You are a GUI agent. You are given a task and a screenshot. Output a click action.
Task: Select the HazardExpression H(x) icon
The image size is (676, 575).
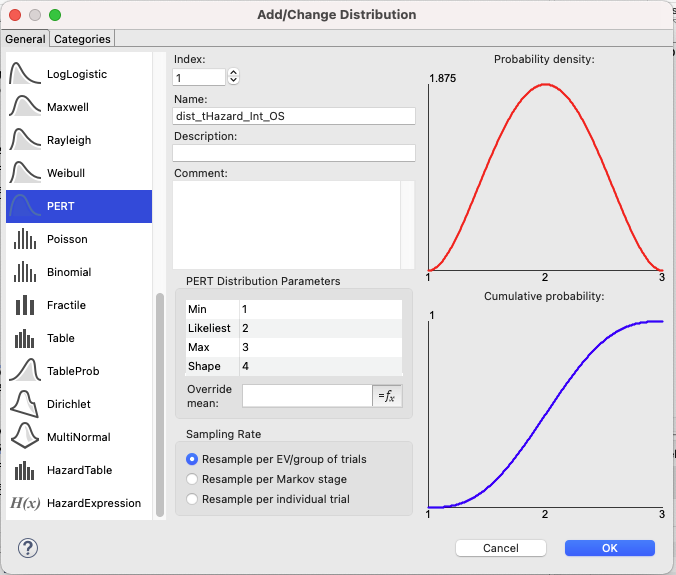25,503
